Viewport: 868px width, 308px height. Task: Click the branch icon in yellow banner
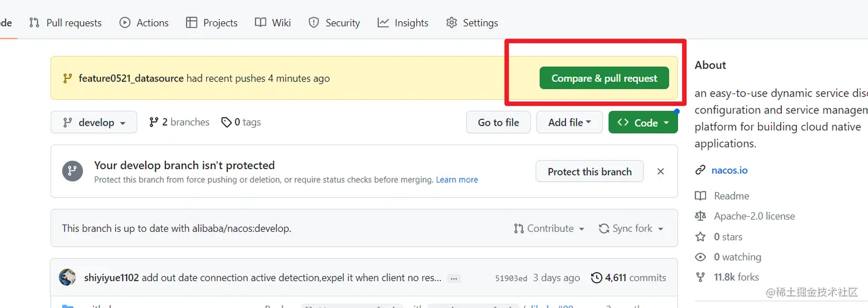(67, 78)
